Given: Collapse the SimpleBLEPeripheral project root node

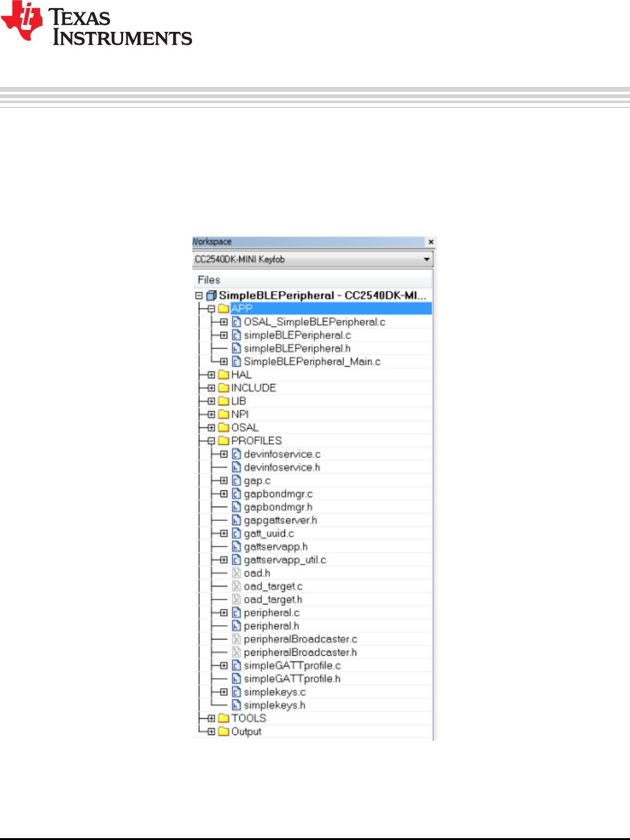Looking at the screenshot, I should coord(199,295).
